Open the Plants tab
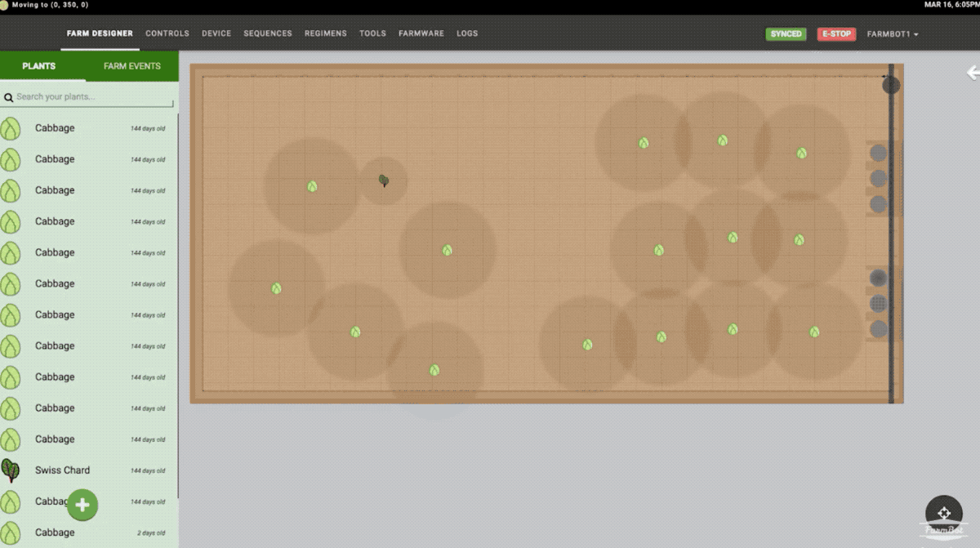This screenshot has height=548, width=980. coord(39,66)
